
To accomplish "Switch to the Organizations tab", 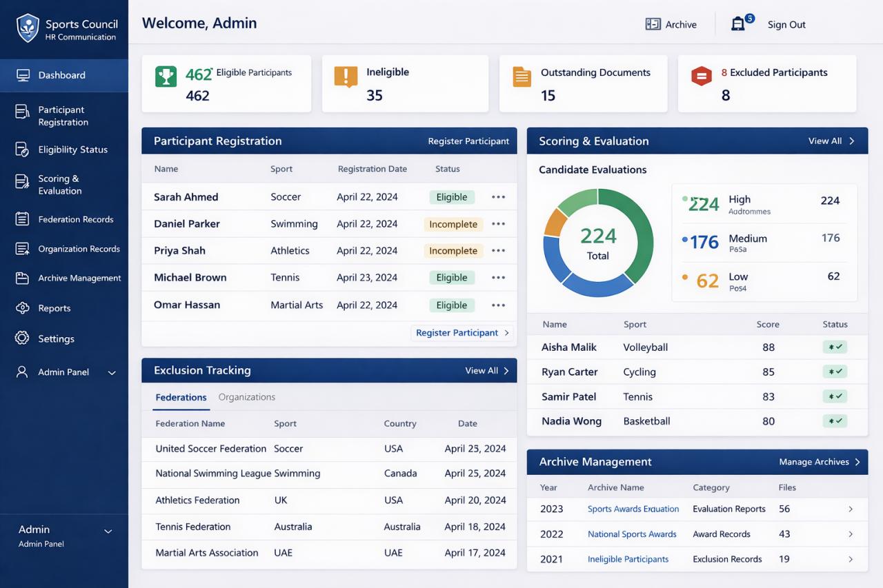I will (247, 397).
